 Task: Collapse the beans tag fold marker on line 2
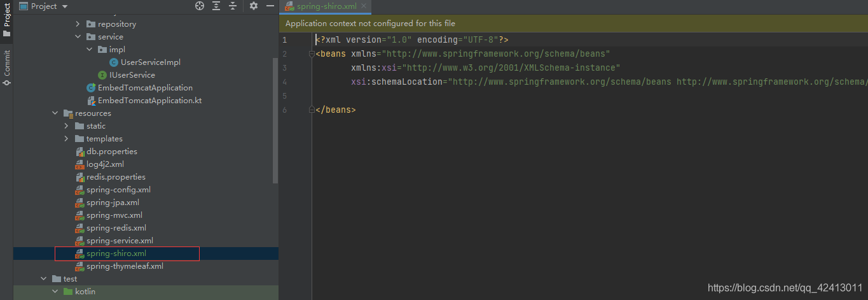point(312,54)
